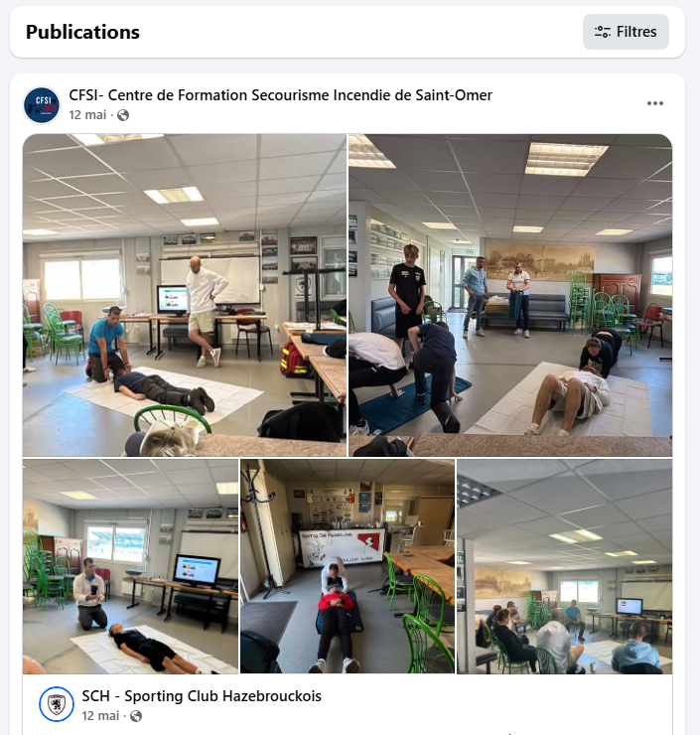Click the Sporting Club banner in middle photo
700x735 pixels.
tap(342, 548)
